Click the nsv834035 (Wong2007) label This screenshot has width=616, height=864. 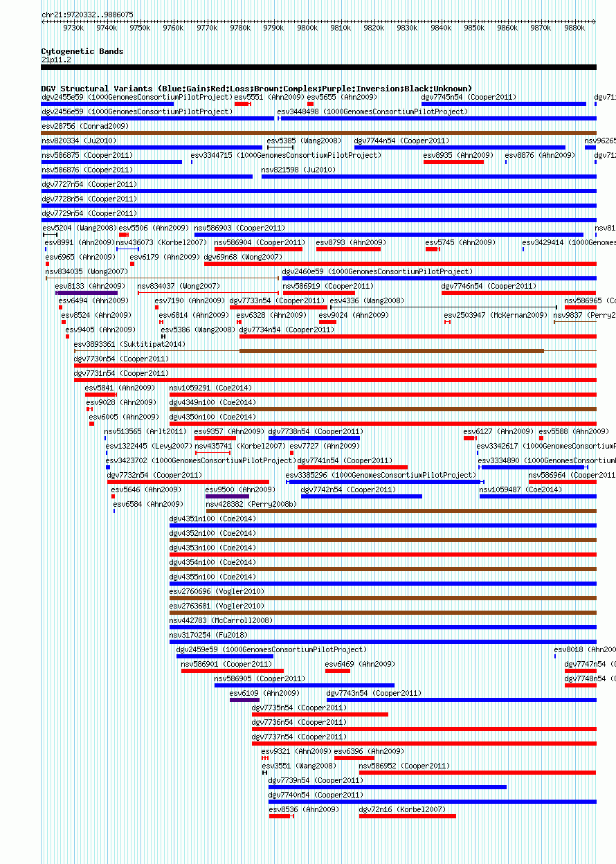click(87, 271)
